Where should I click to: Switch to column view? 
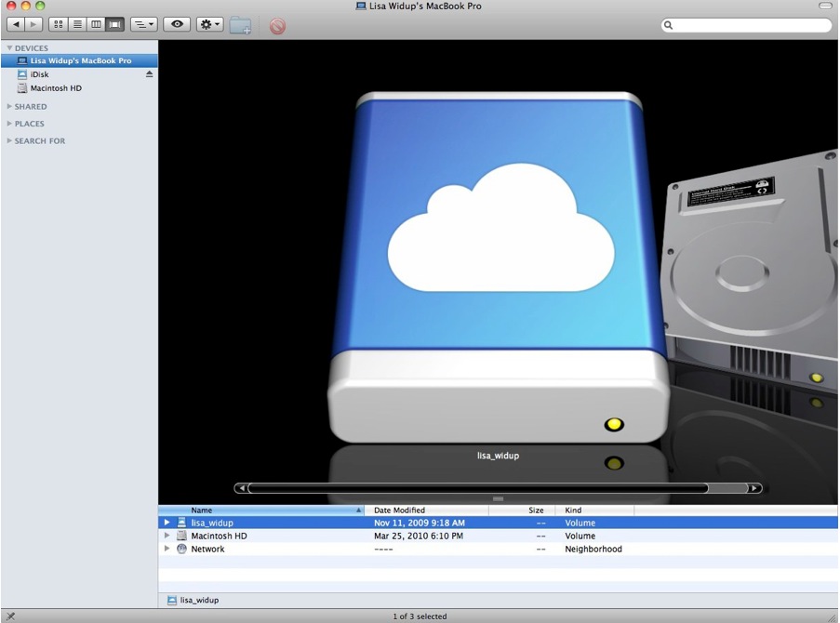pyautogui.click(x=96, y=24)
